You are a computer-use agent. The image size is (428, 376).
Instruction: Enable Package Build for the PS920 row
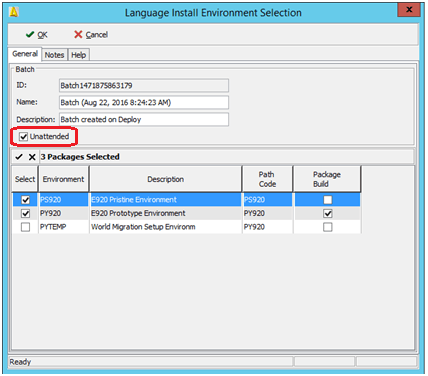328,200
